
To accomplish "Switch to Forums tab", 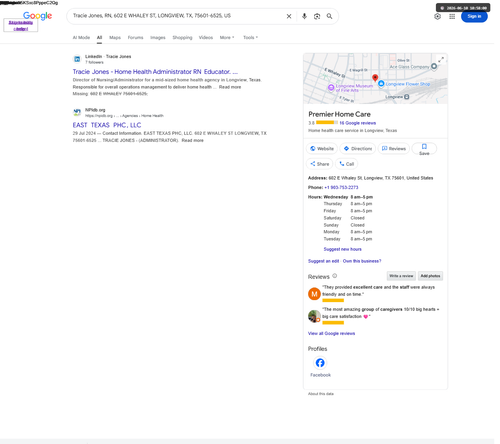I will coord(135,38).
